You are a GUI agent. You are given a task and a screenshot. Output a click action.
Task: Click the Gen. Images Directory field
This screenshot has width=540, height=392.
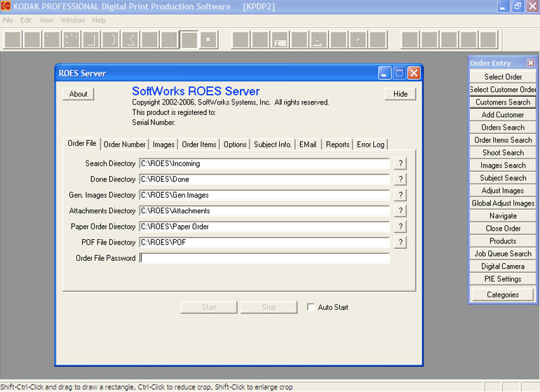pos(264,195)
